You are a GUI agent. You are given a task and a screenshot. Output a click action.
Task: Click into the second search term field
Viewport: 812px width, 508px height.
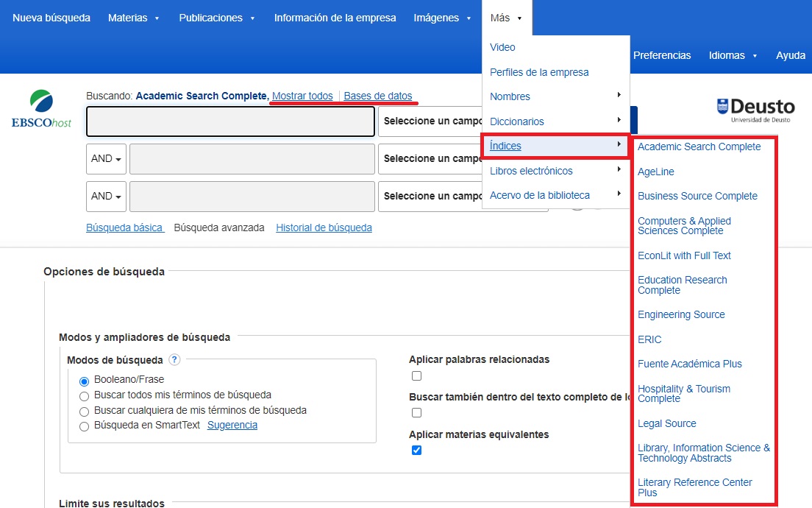252,158
